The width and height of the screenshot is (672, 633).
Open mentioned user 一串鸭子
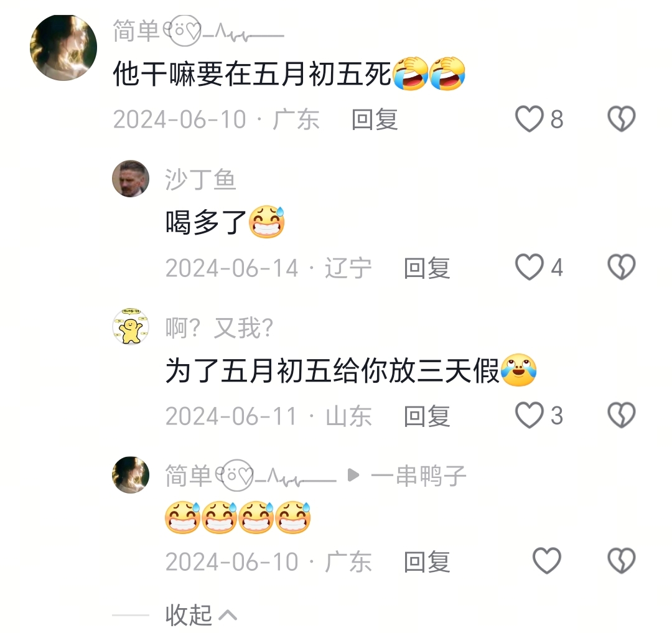[x=418, y=476]
